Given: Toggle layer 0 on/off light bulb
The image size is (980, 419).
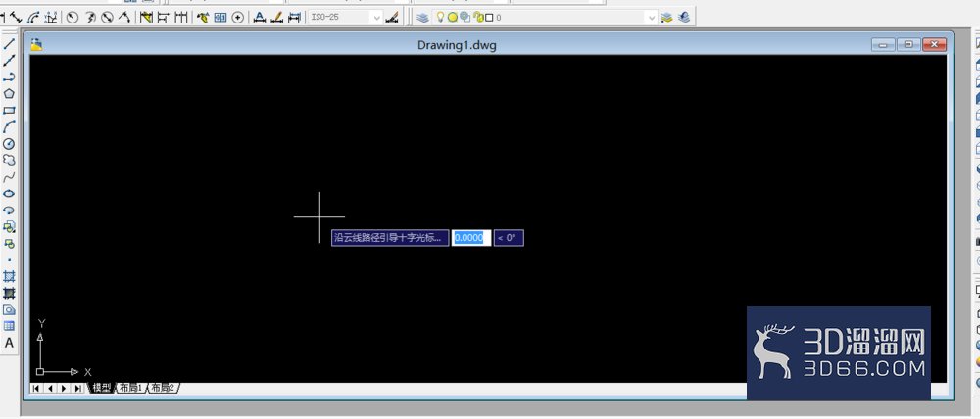Looking at the screenshot, I should [440, 18].
